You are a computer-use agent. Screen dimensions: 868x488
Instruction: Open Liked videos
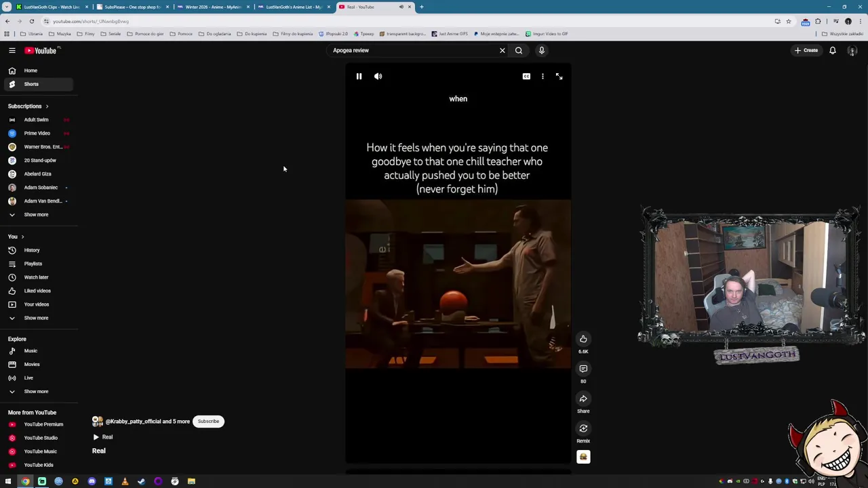coord(37,291)
